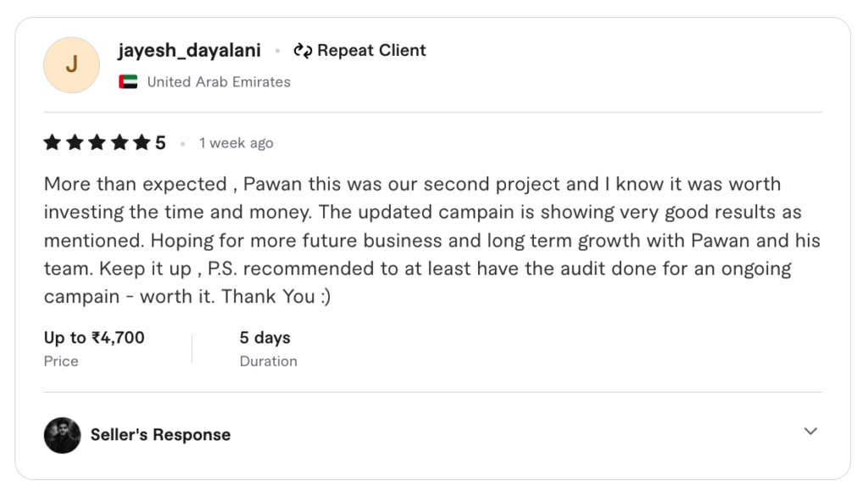The width and height of the screenshot is (868, 491).
Task: Click the review text paragraph
Action: coord(432,241)
